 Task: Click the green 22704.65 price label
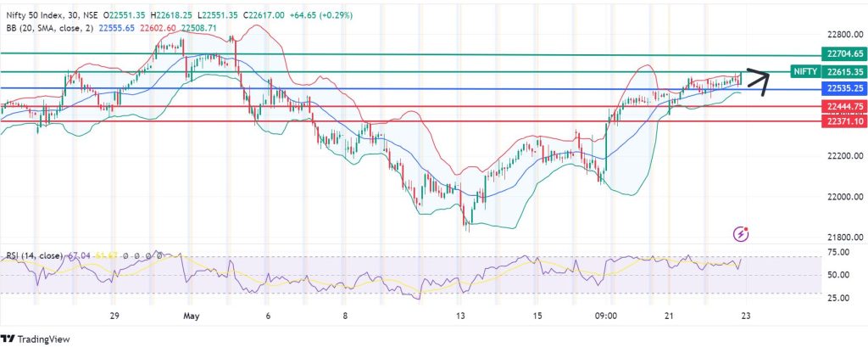pos(845,54)
